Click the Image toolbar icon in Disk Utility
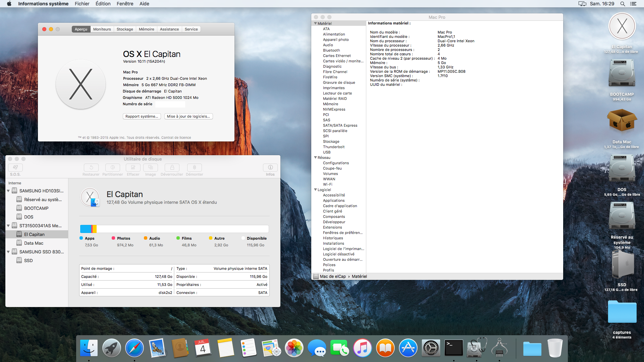Viewport: 644px width, 362px height. (x=151, y=167)
